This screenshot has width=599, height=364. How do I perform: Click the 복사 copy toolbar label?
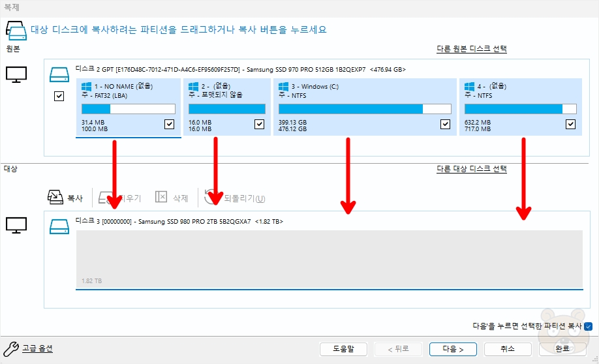pyautogui.click(x=75, y=198)
